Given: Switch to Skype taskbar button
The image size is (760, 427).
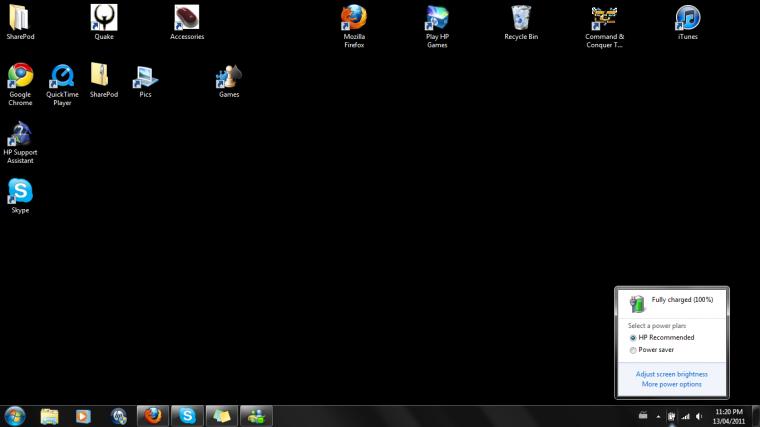Looking at the screenshot, I should 187,416.
